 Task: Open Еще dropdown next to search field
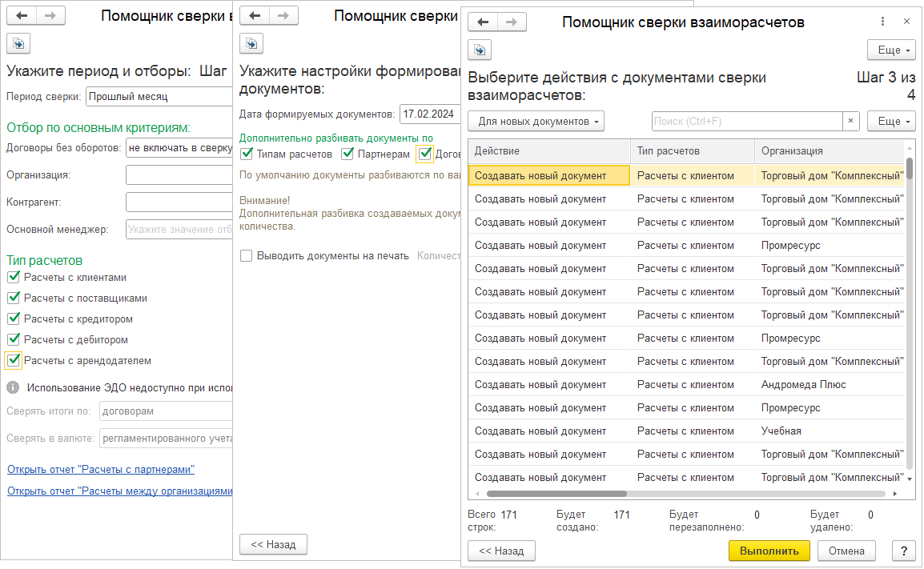[891, 122]
